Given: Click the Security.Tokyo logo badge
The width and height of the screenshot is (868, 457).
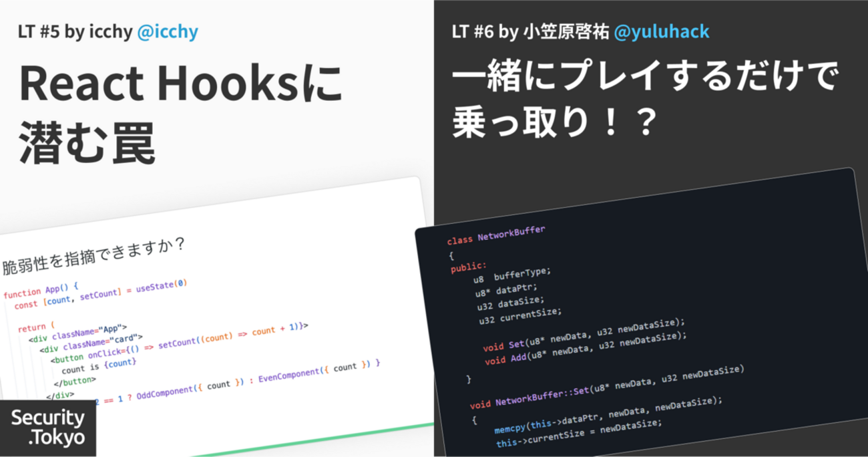Looking at the screenshot, I should (48, 428).
